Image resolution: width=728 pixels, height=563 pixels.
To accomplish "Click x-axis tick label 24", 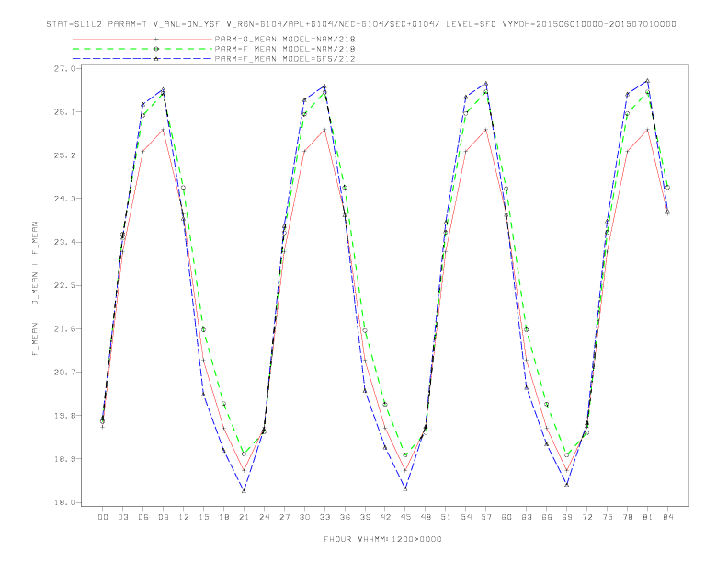I will (264, 517).
